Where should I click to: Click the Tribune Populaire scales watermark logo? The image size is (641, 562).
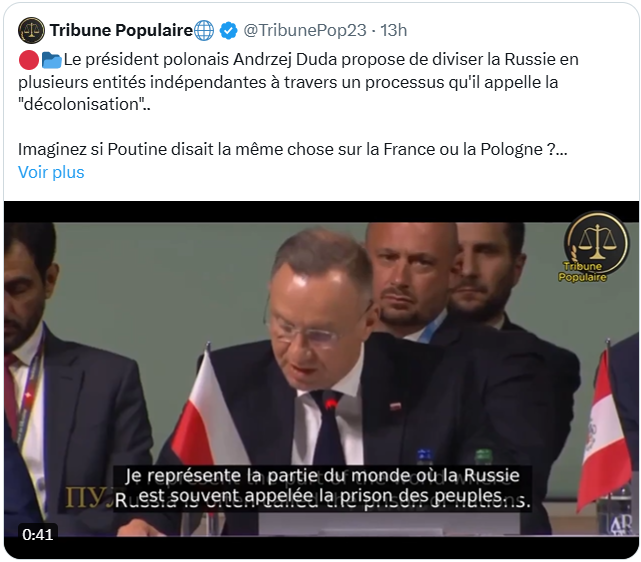pos(596,247)
